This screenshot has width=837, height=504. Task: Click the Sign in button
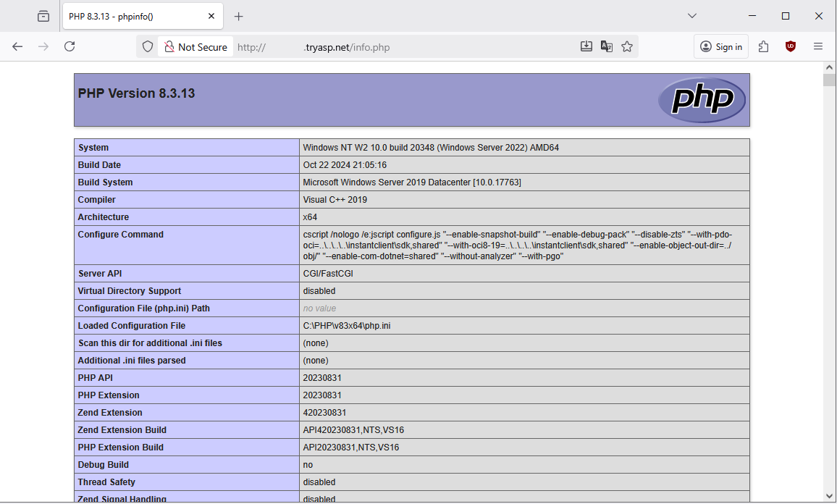pyautogui.click(x=721, y=46)
